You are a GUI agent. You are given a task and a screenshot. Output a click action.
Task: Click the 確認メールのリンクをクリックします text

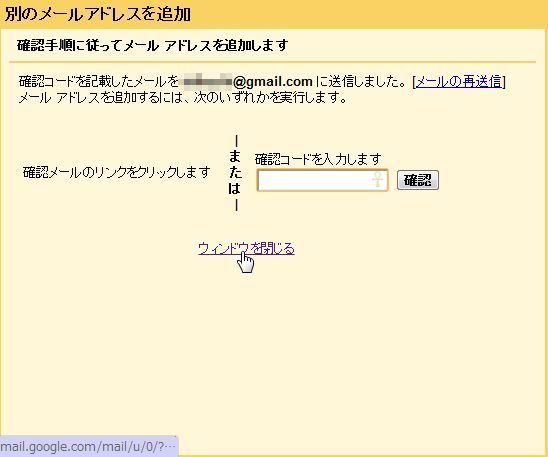[x=116, y=172]
